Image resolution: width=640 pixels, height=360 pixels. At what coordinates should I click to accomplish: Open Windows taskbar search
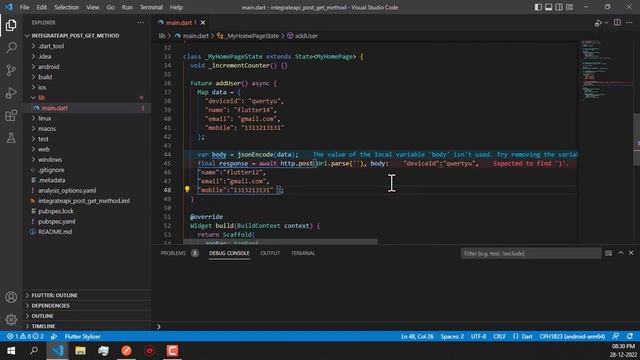click(x=34, y=351)
